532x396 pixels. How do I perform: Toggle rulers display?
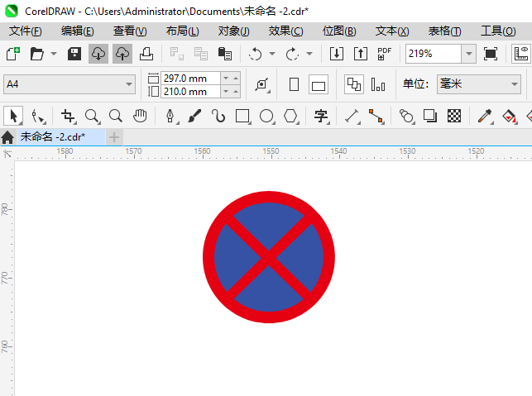521,54
